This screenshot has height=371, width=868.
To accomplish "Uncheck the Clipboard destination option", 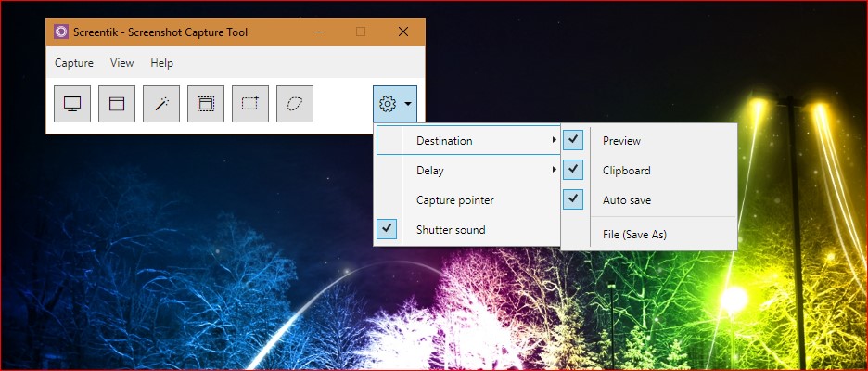I will pyautogui.click(x=573, y=170).
